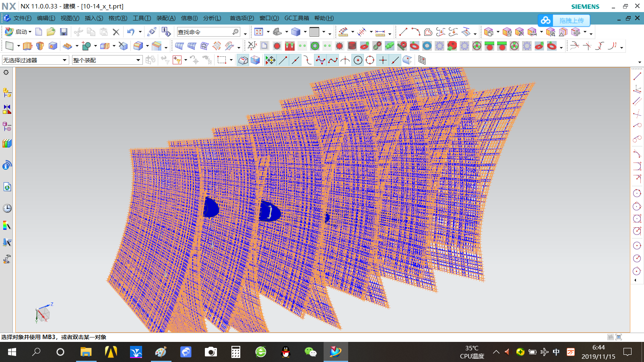Open the 文件(F) menu
The image size is (644, 362).
[x=22, y=18]
